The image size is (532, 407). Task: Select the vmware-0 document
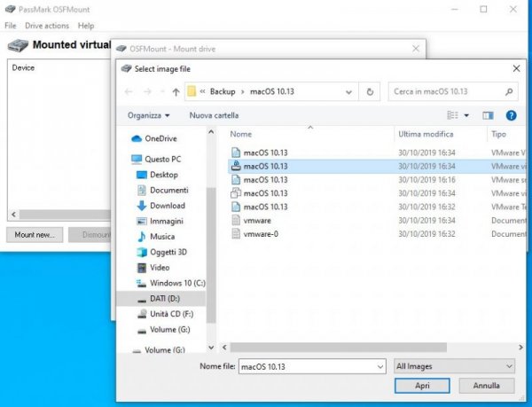point(377,234)
